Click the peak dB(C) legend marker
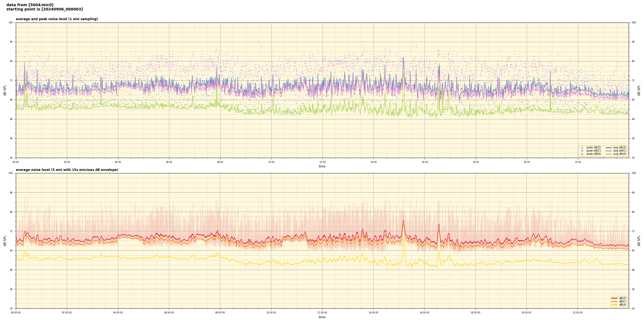Viewport: 644px width, 322px height. coord(582,151)
